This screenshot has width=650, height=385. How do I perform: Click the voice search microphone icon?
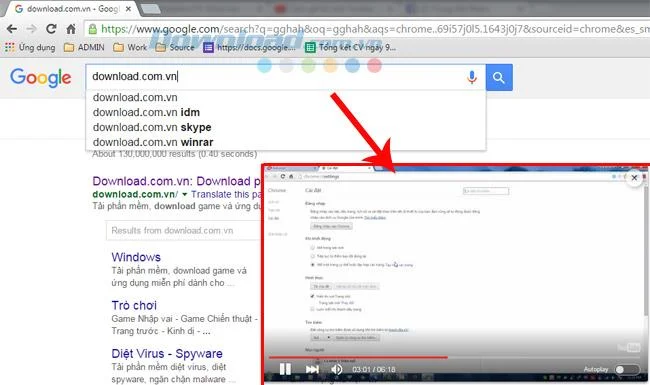click(471, 77)
